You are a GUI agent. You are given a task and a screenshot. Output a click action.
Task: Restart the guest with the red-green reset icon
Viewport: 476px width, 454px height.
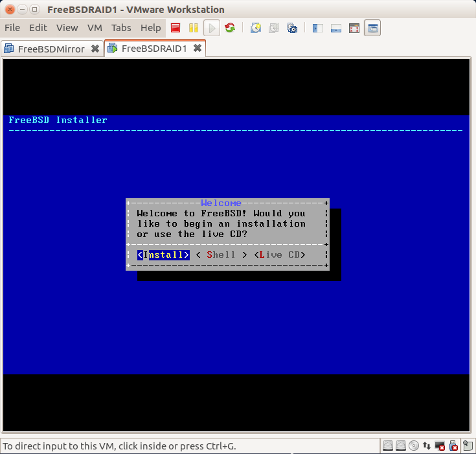click(x=230, y=28)
